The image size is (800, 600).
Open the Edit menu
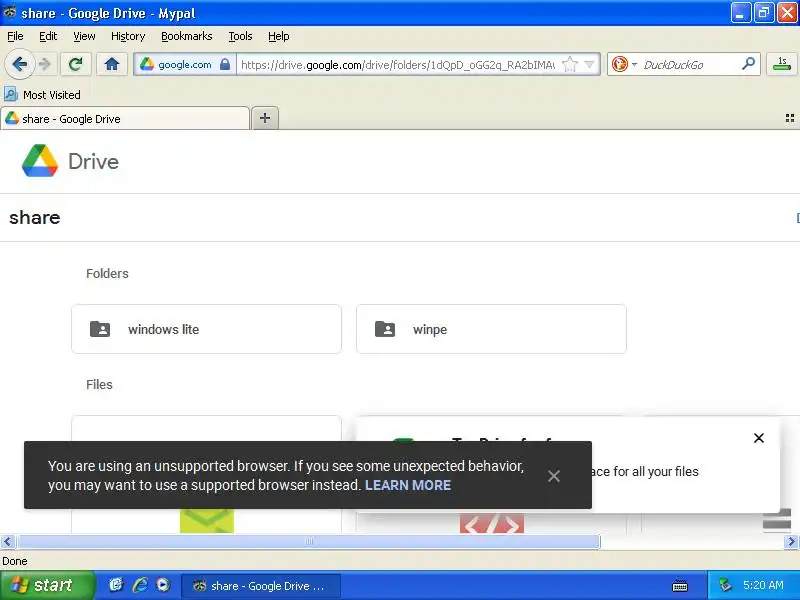48,36
